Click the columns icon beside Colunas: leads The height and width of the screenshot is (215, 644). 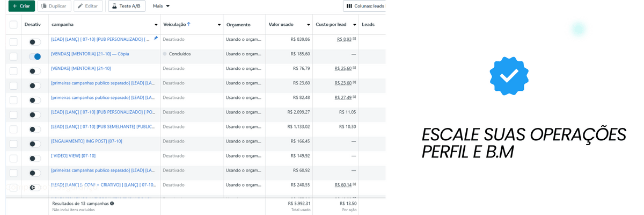[x=349, y=6]
